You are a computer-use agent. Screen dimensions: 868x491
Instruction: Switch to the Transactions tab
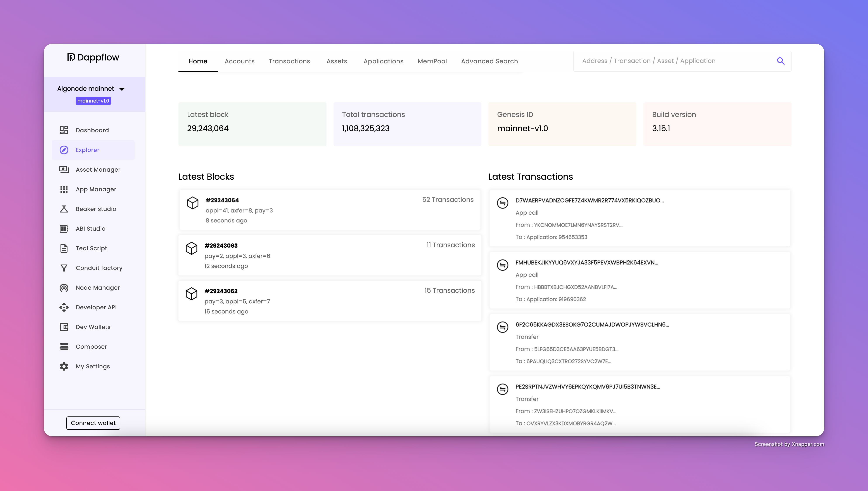(289, 61)
